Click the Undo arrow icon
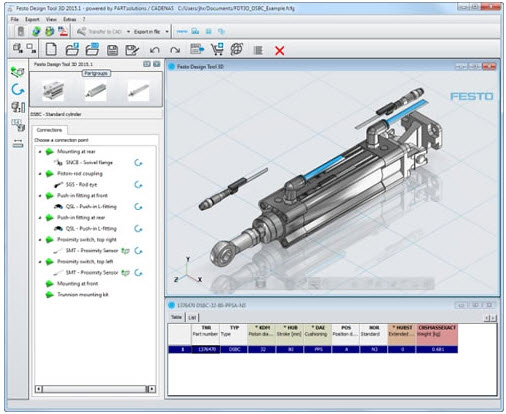The width and height of the screenshot is (506, 414). pos(154,50)
